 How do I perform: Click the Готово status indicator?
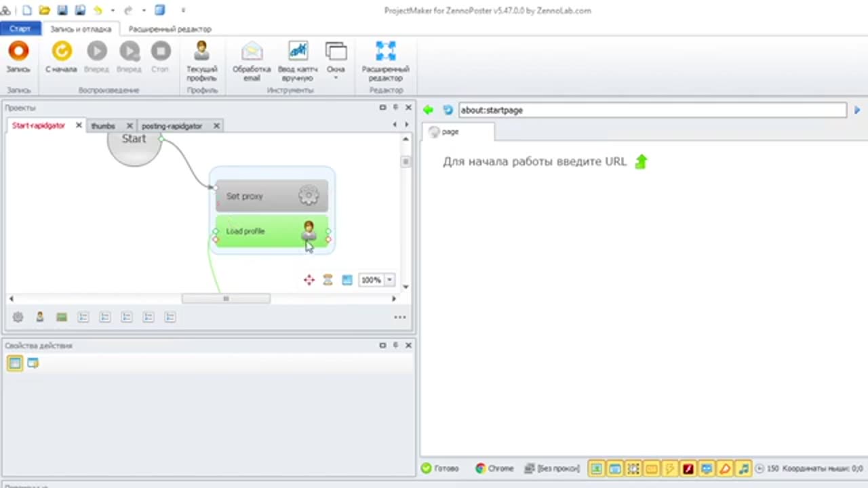point(440,468)
